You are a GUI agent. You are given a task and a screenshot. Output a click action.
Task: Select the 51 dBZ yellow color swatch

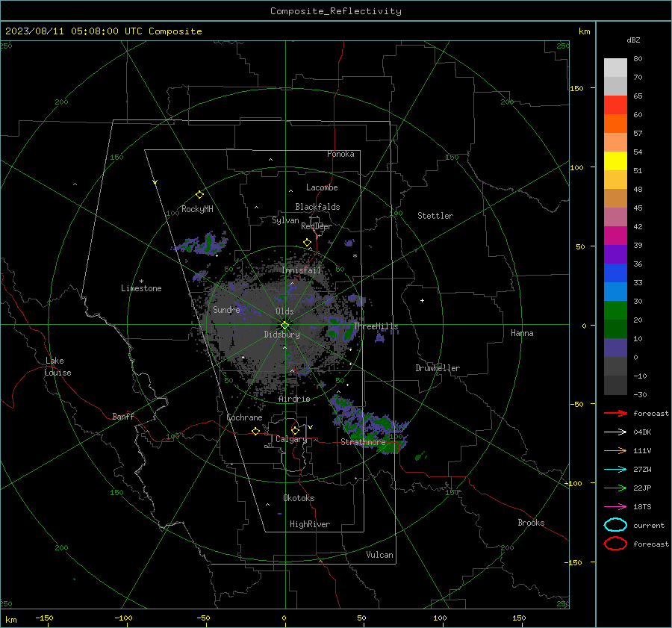click(x=615, y=161)
